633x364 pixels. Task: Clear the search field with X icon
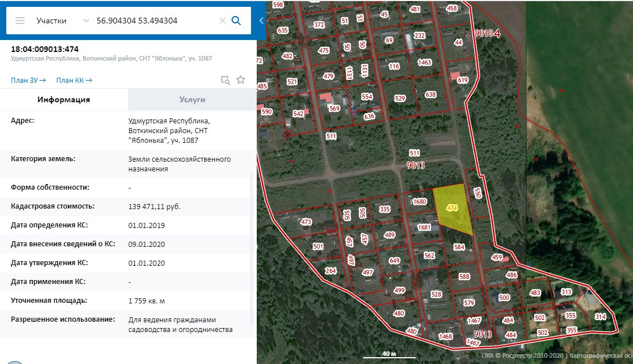pos(222,21)
